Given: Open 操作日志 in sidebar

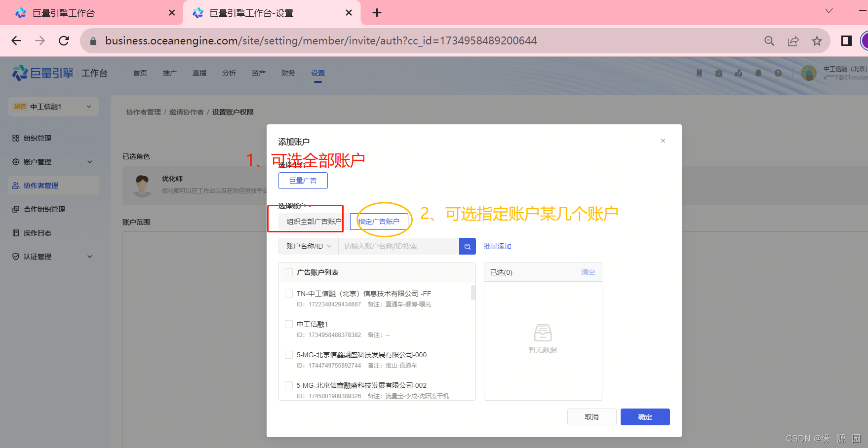Looking at the screenshot, I should pyautogui.click(x=53, y=233).
